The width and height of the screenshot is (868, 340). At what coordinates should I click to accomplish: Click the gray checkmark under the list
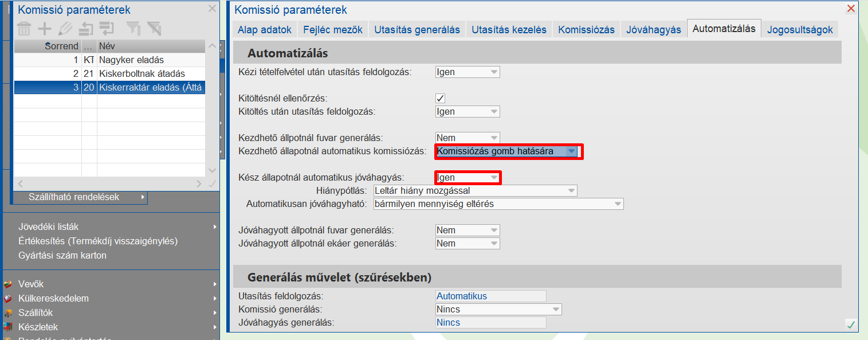pyautogui.click(x=212, y=184)
